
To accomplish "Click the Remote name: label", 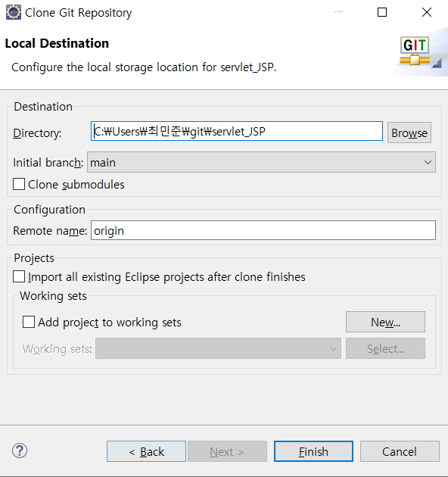I will click(x=50, y=231).
